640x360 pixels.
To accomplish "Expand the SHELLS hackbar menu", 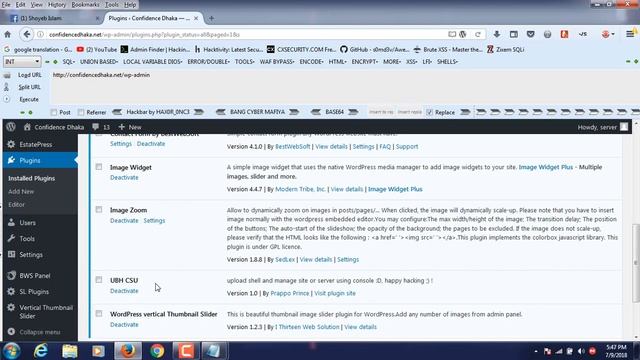I will click(x=447, y=62).
